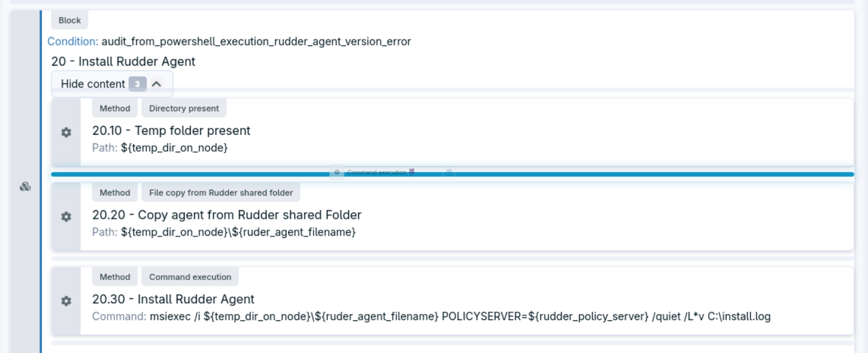Click the Condition label of the block
This screenshot has width=868, height=353.
coord(73,41)
